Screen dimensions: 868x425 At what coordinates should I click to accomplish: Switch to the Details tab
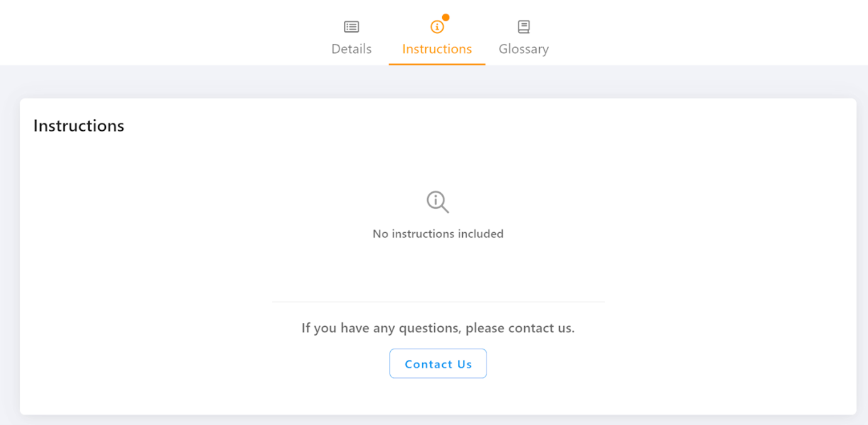click(x=351, y=49)
